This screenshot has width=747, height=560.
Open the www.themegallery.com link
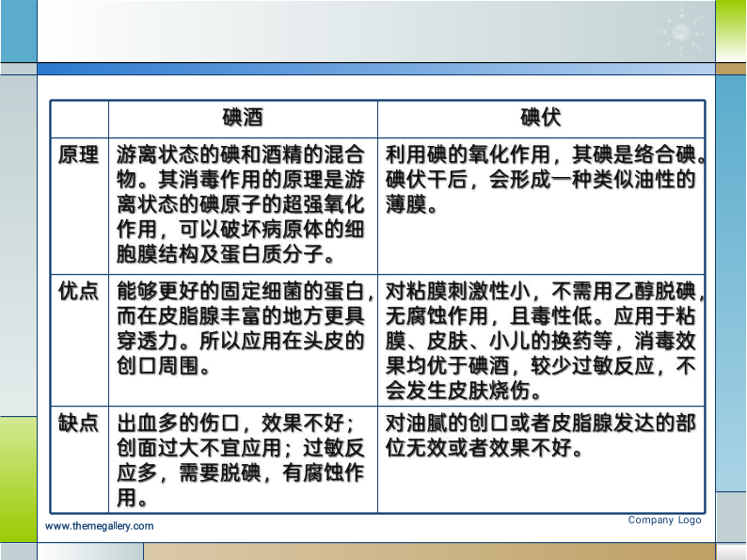(x=100, y=526)
